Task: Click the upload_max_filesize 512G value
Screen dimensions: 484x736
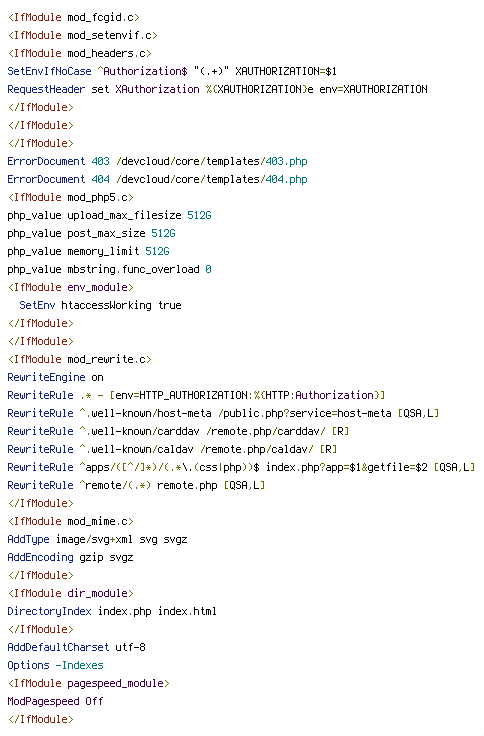Action: tap(199, 215)
